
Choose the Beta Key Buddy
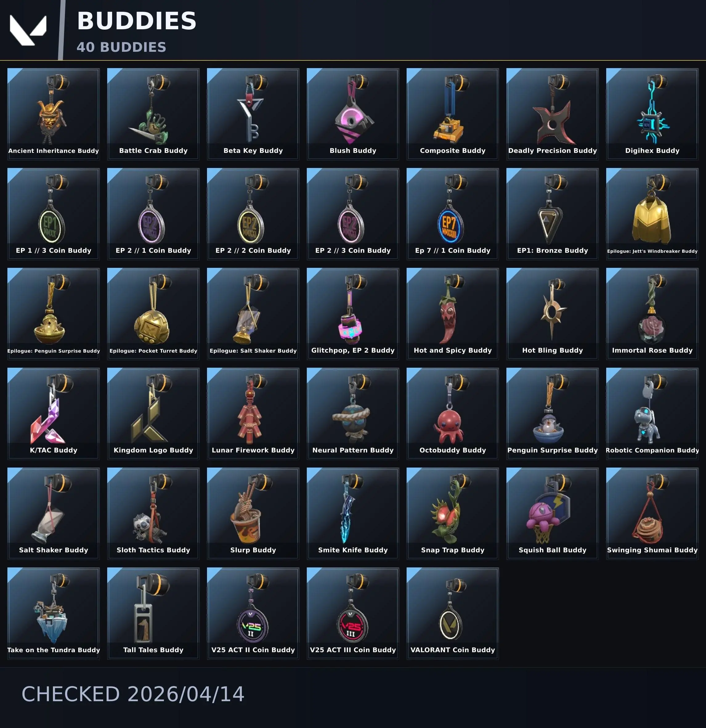pyautogui.click(x=253, y=114)
